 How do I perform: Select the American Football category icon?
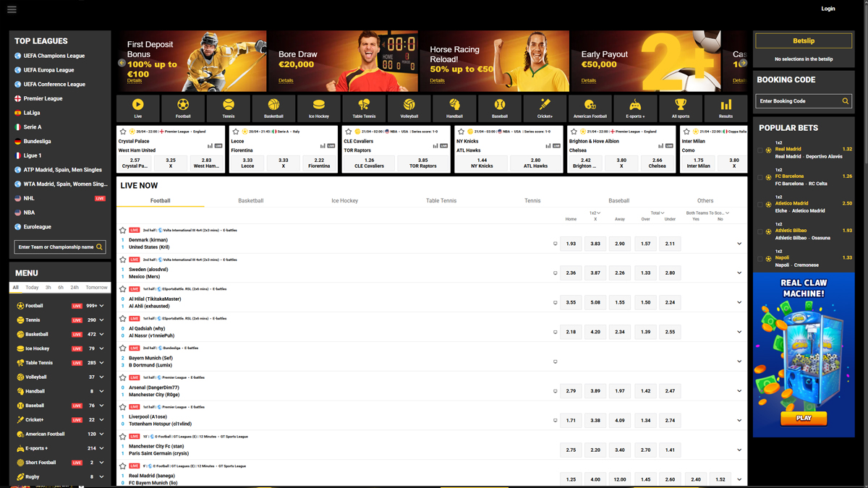(590, 105)
